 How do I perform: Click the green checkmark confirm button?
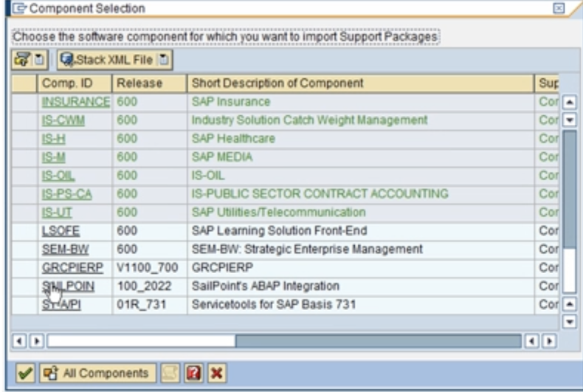tap(25, 373)
